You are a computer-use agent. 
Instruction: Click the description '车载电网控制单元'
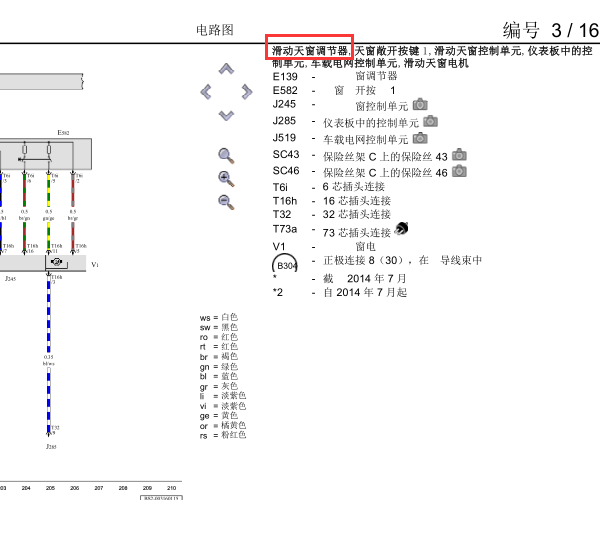coord(366,139)
